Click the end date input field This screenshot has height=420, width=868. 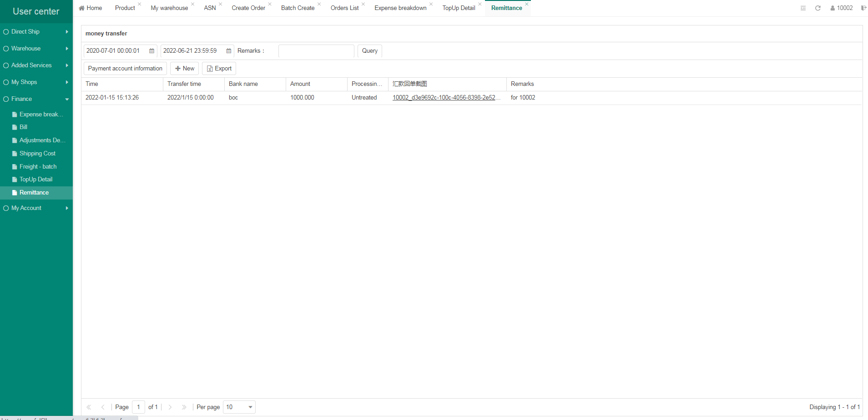(x=197, y=51)
